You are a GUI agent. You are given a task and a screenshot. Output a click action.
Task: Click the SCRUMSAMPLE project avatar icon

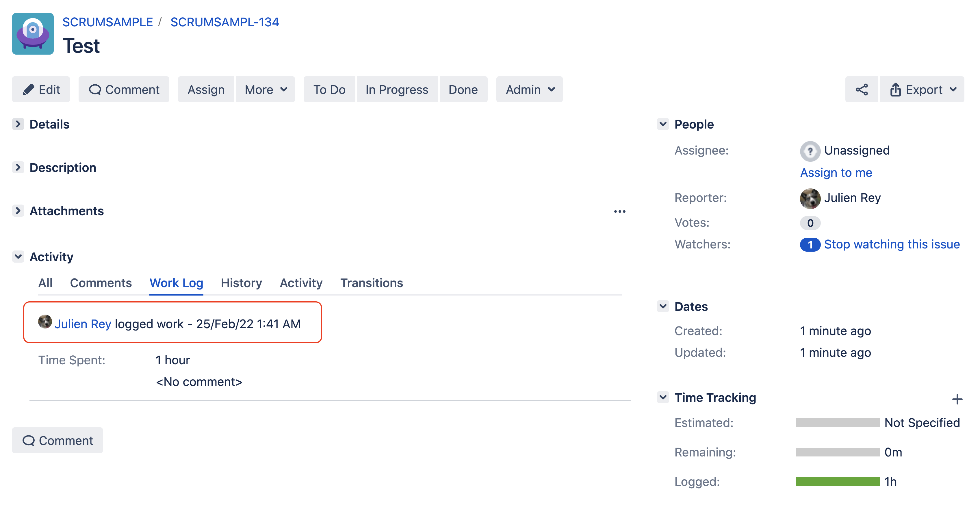tap(33, 34)
